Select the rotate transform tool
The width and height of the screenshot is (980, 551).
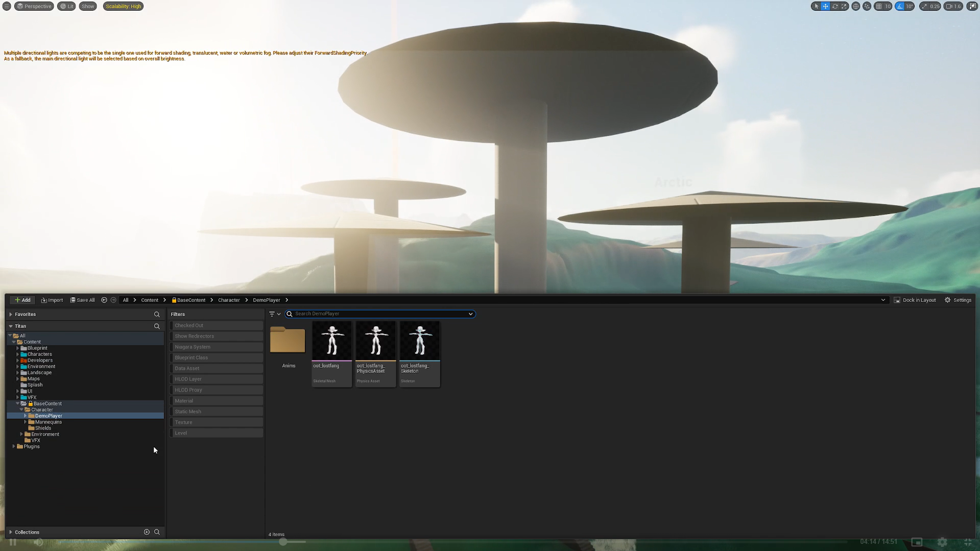click(x=834, y=7)
